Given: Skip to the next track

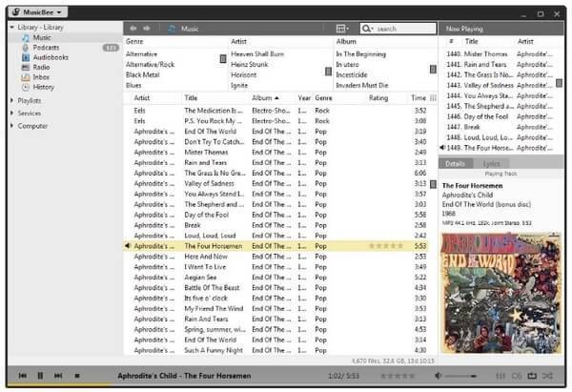Looking at the screenshot, I should 58,376.
